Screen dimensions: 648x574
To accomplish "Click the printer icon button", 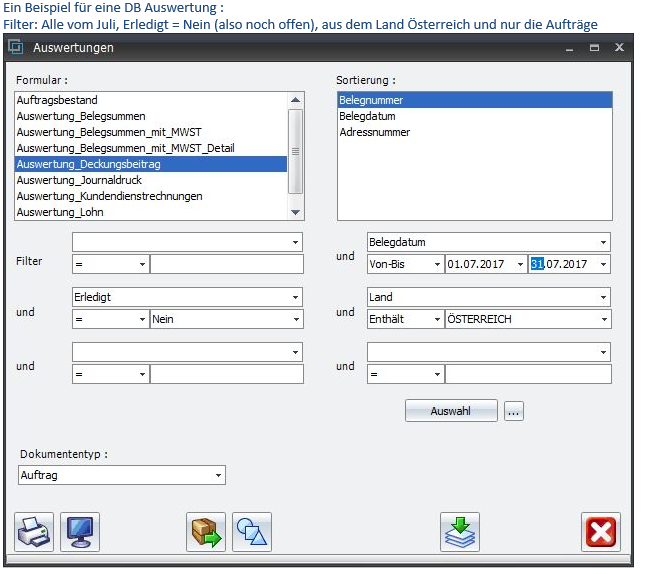I will pos(35,531).
